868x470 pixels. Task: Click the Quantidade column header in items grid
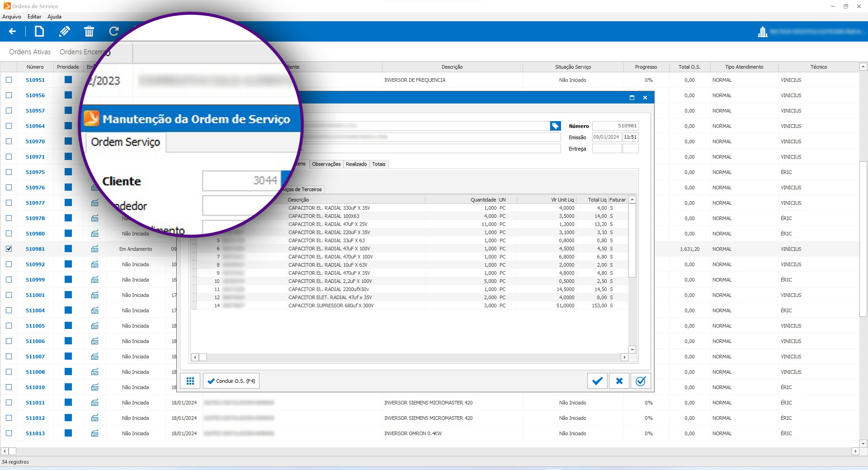[x=461, y=200]
